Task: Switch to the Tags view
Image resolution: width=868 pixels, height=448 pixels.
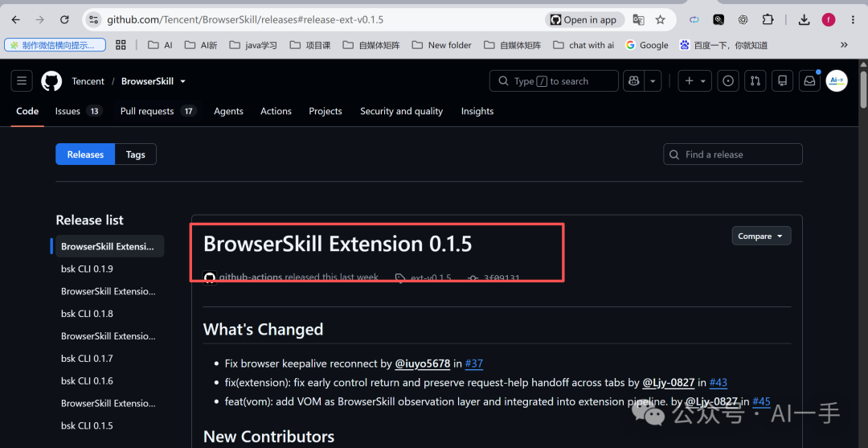Action: coord(136,154)
